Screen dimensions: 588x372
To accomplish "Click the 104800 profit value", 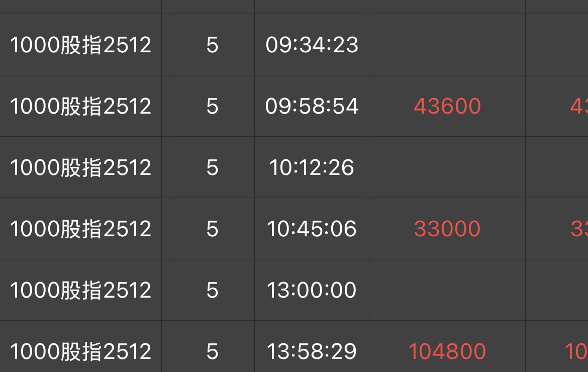I will 447,351.
